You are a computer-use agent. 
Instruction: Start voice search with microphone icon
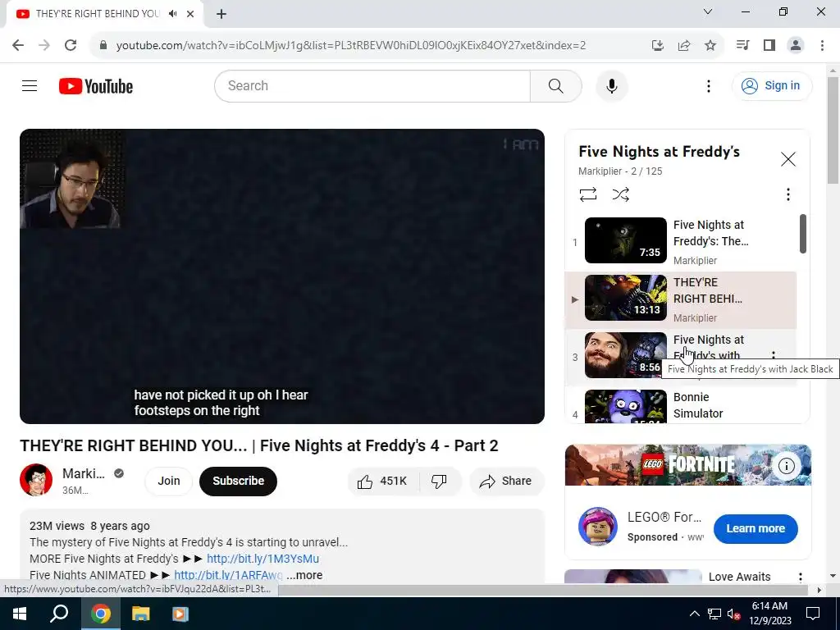click(611, 85)
